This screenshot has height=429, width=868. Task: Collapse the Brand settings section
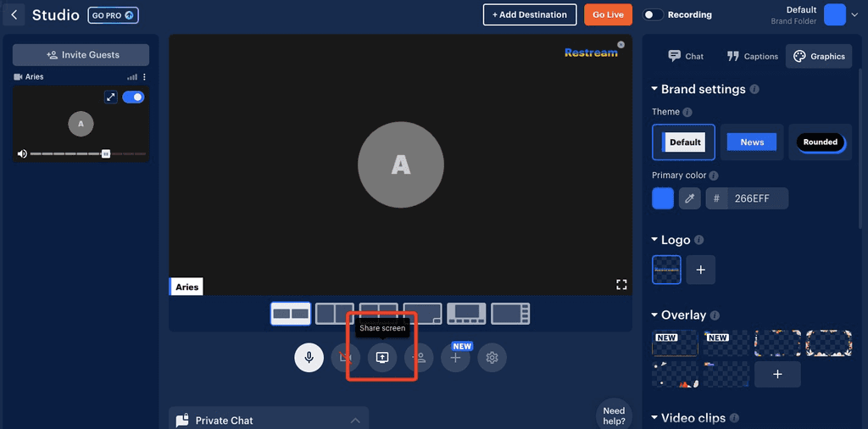click(654, 89)
